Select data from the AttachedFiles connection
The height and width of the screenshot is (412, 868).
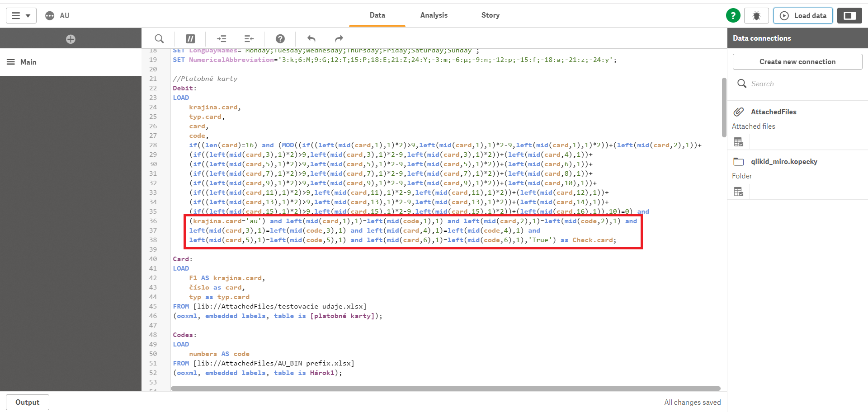[739, 141]
